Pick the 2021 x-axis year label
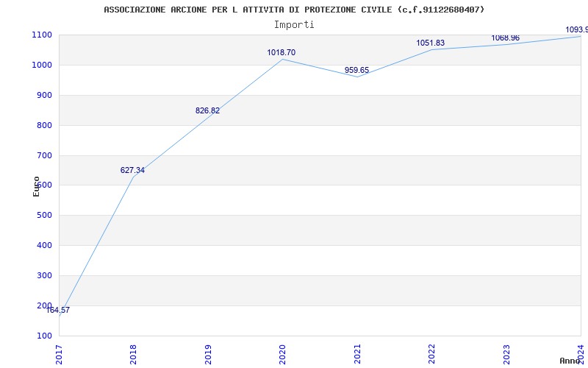588x368 pixels. point(358,353)
